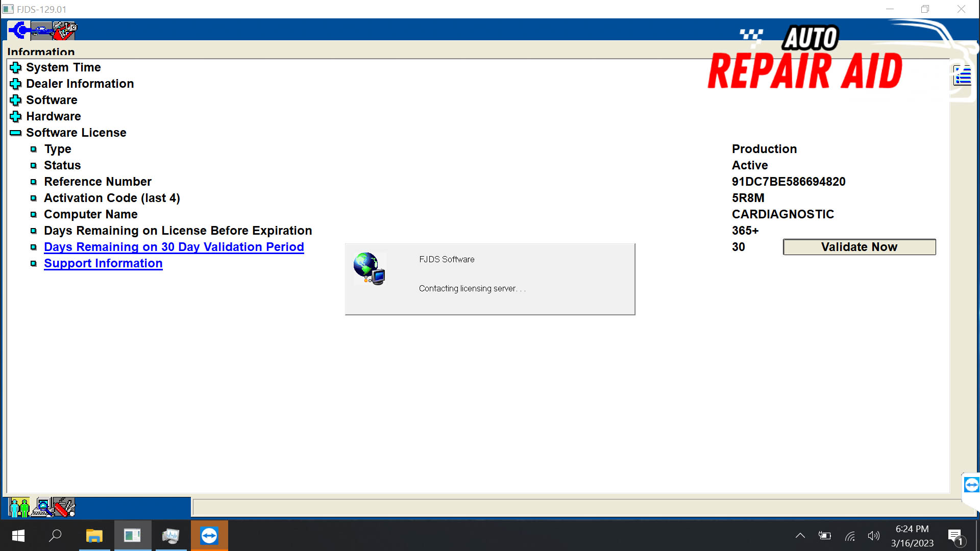Viewport: 980px width, 551px height.
Task: Click the Production license type value
Action: [764, 149]
